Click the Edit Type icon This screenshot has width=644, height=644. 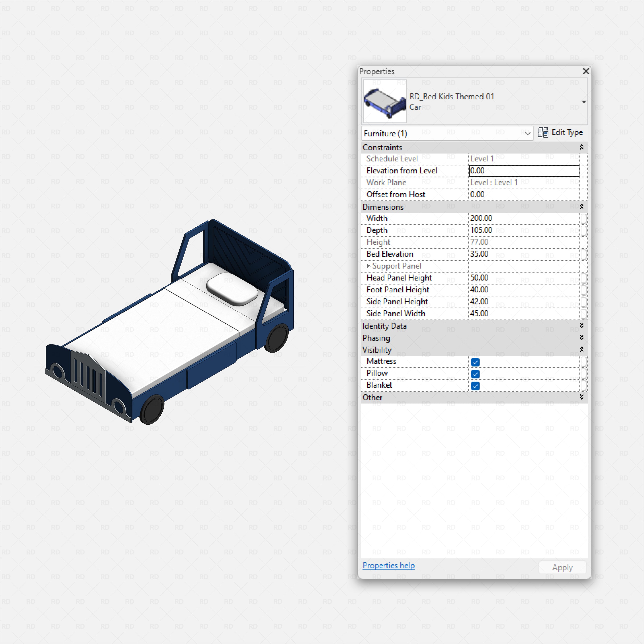[543, 132]
